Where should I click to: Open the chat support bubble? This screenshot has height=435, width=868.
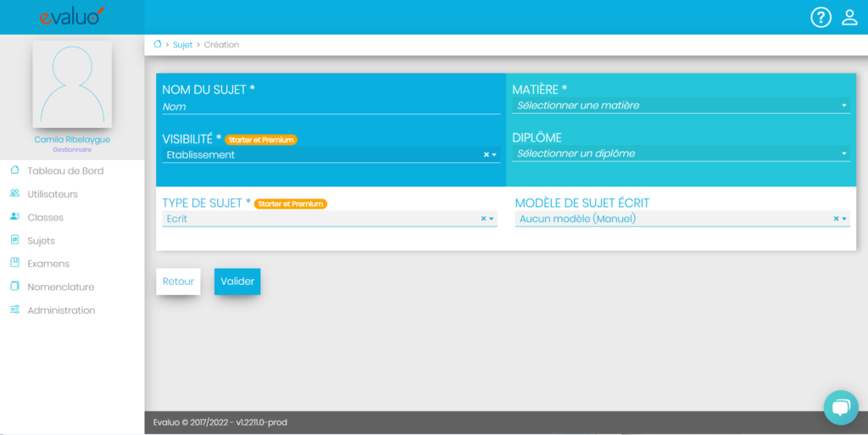coord(840,408)
